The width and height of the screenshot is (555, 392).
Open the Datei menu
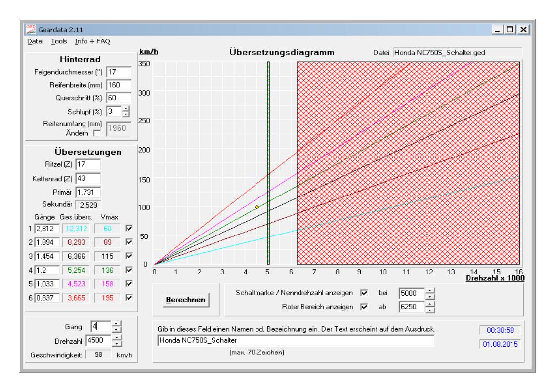(35, 41)
